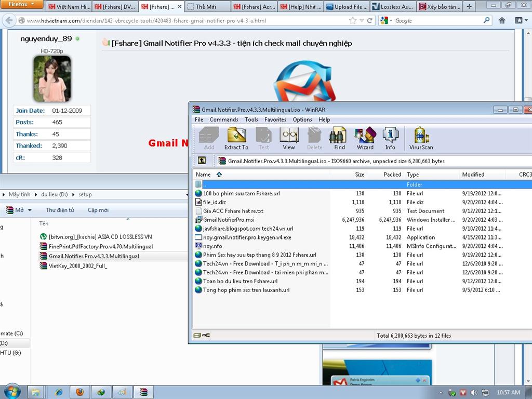Open the Firefox menu dropdown
The image size is (532, 399).
coord(21,4)
